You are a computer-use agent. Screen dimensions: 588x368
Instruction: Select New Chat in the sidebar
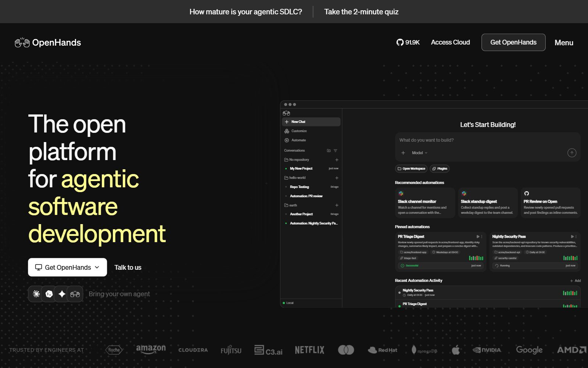tap(311, 122)
